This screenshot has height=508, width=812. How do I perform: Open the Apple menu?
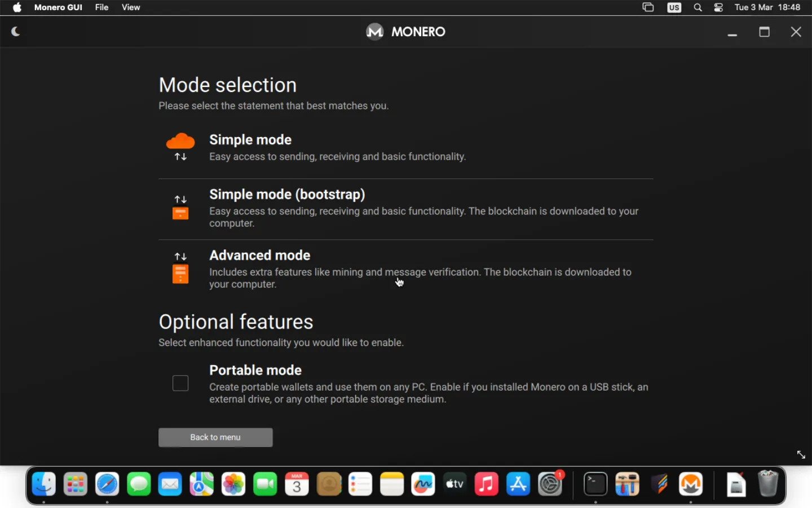pyautogui.click(x=17, y=7)
